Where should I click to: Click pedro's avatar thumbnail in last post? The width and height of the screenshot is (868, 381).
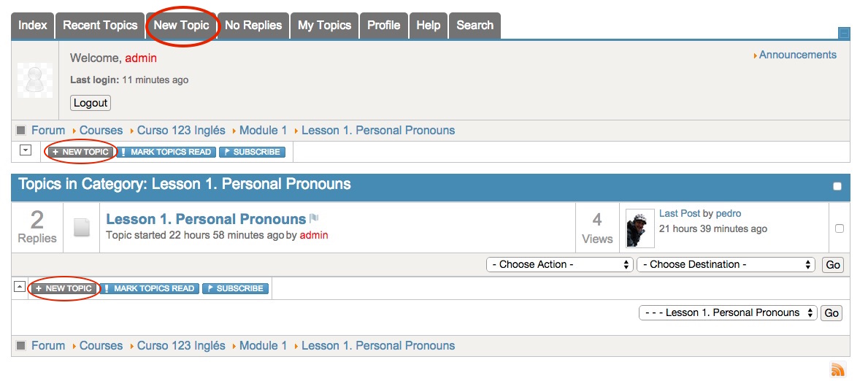pos(640,228)
